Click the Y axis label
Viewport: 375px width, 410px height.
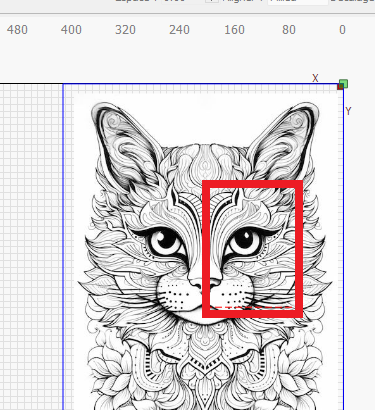pyautogui.click(x=348, y=111)
